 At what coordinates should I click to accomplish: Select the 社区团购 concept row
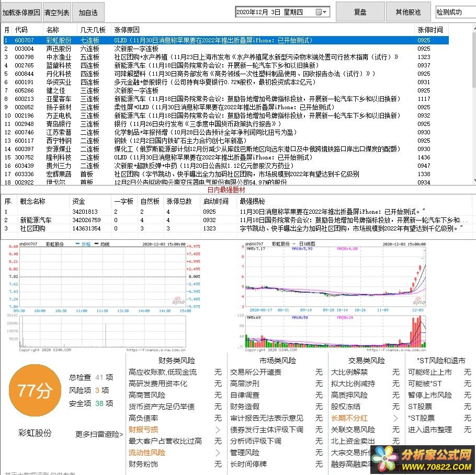tap(237, 228)
